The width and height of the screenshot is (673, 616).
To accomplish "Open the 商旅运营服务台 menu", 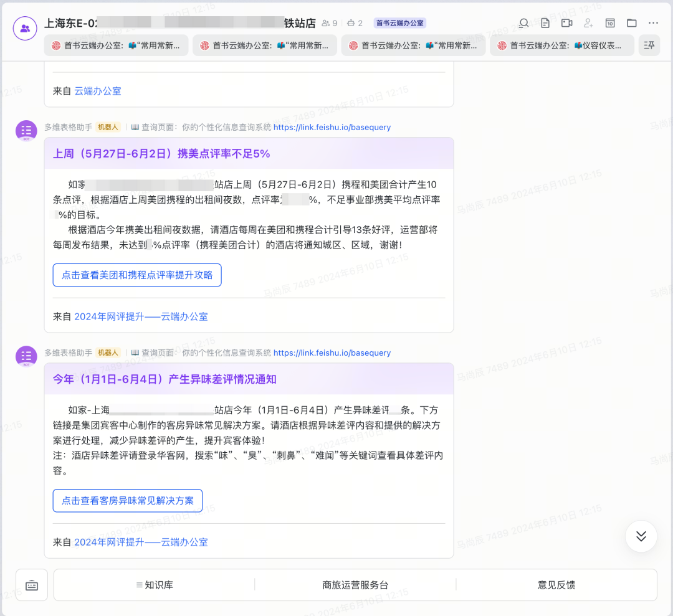I will [355, 585].
